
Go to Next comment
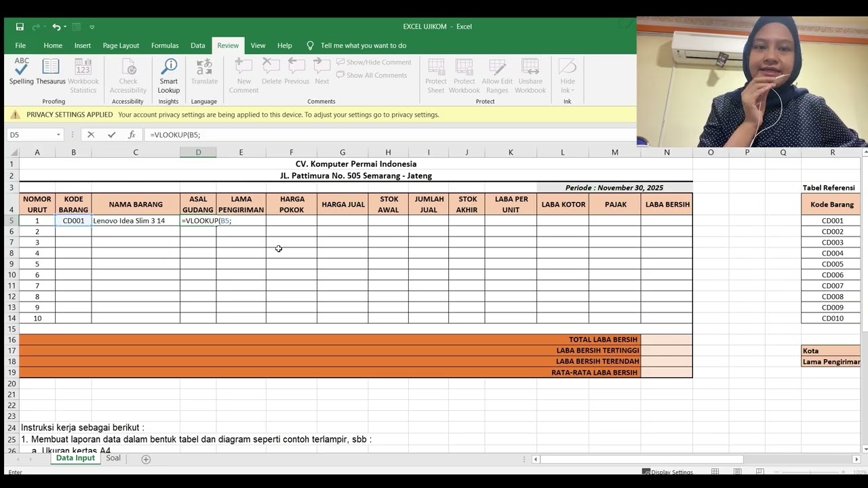click(x=322, y=72)
